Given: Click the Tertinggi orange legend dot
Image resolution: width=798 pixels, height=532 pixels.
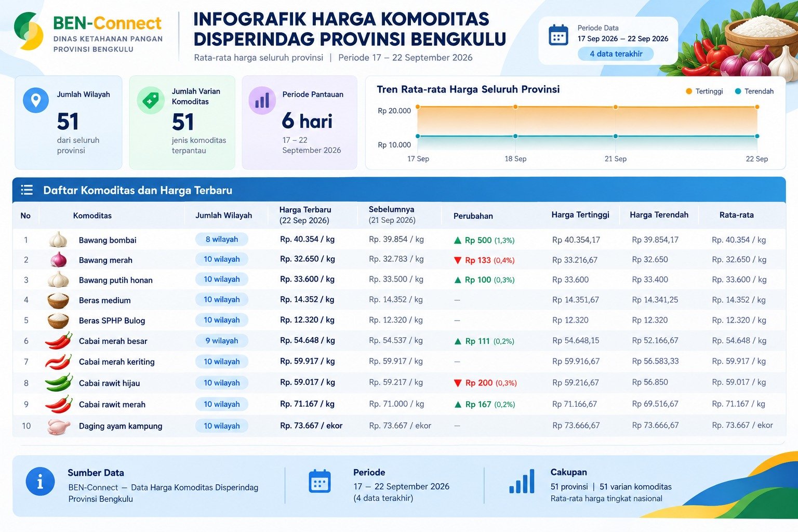Looking at the screenshot, I should (x=689, y=91).
